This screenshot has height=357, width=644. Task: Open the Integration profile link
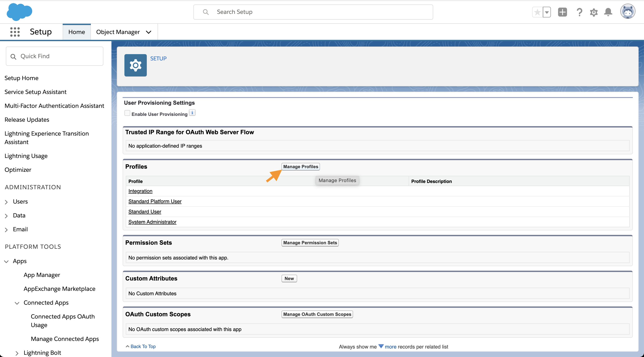tap(140, 191)
